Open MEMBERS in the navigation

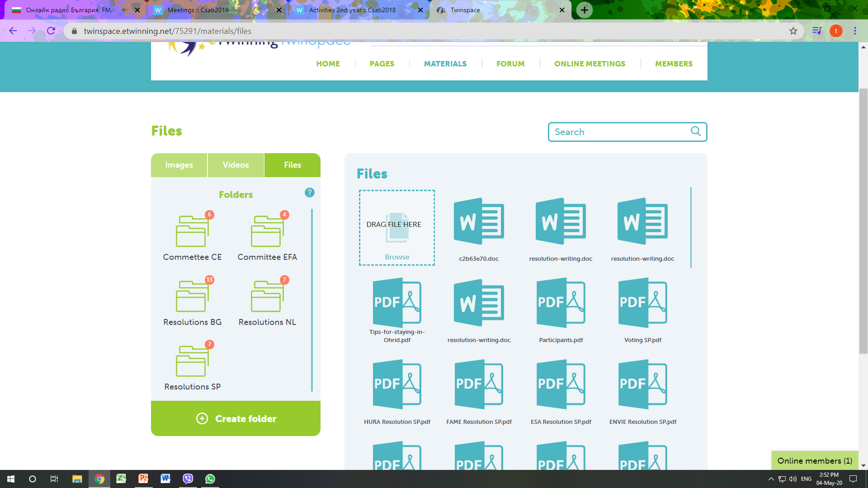pyautogui.click(x=674, y=64)
